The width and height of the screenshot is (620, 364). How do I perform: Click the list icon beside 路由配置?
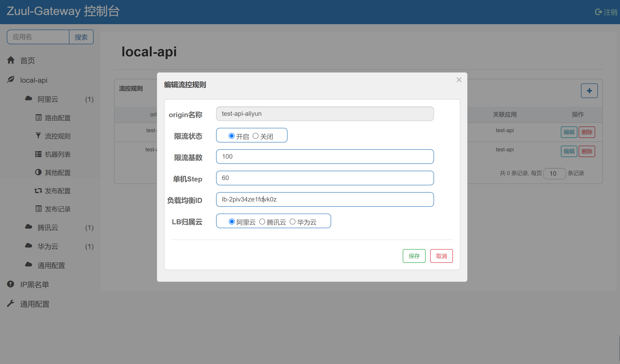pos(38,117)
